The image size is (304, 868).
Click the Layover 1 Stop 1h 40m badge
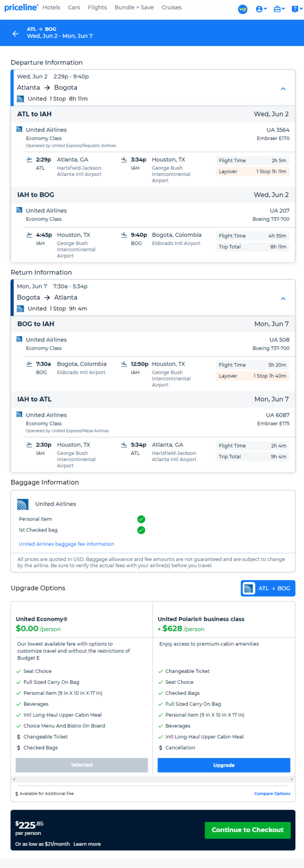(x=252, y=376)
